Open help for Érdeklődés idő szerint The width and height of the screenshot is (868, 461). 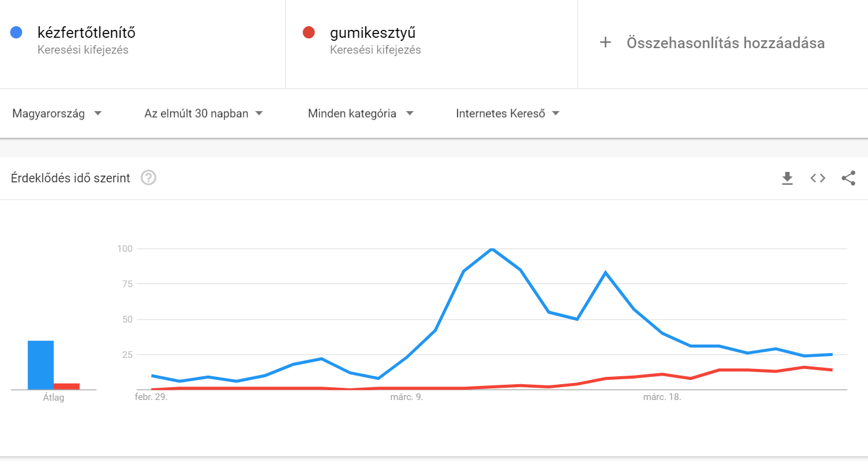click(149, 178)
